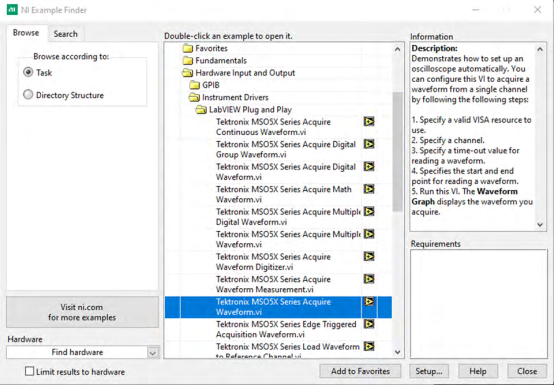Click Description pane scroll down arrow

click(x=540, y=224)
